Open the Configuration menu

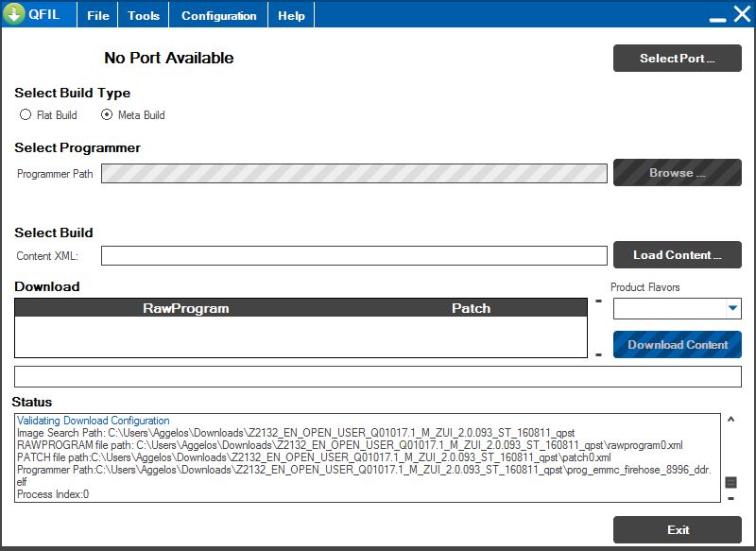click(218, 15)
